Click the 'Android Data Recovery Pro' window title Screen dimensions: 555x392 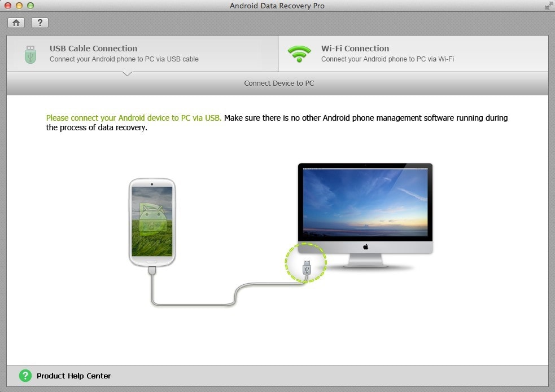tap(277, 6)
